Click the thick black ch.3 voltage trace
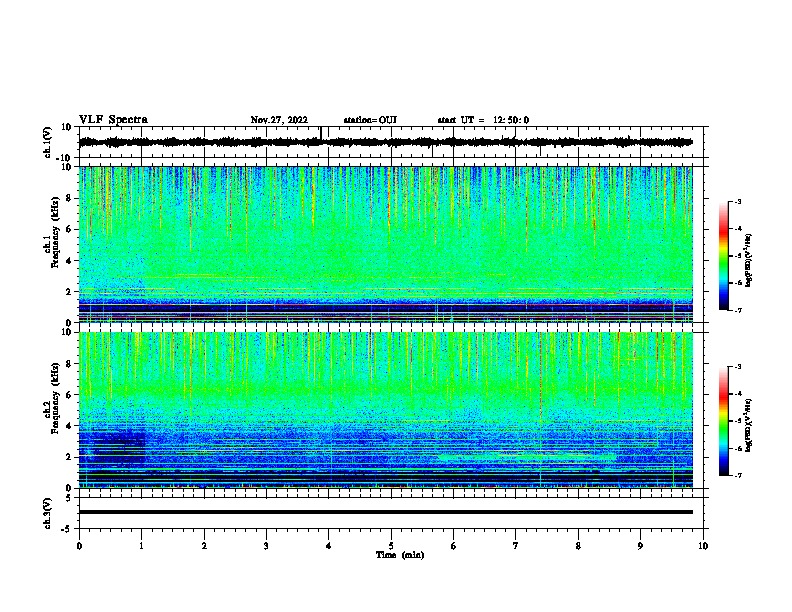Viewport: 792px width, 612px height. click(386, 512)
